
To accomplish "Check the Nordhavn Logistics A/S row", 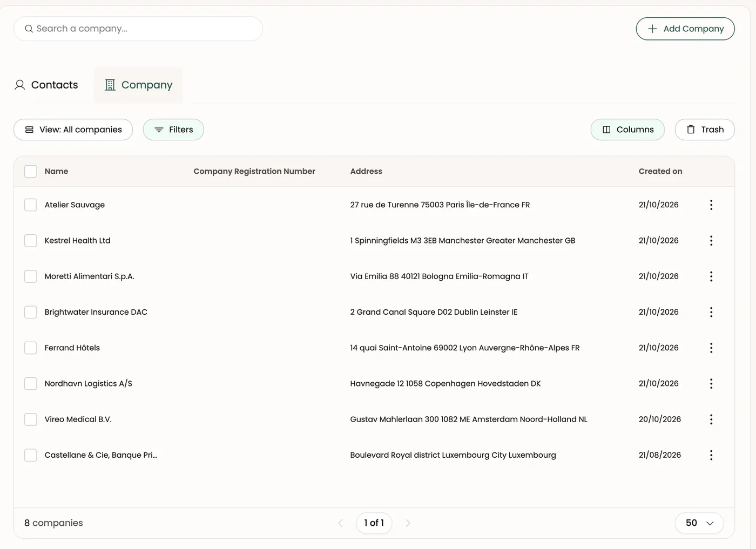I will tap(31, 383).
